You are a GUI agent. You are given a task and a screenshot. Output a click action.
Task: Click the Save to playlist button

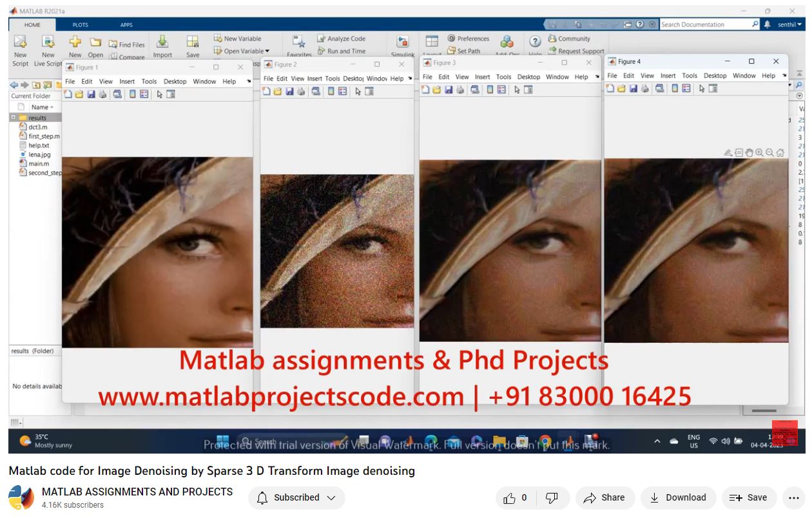point(748,497)
